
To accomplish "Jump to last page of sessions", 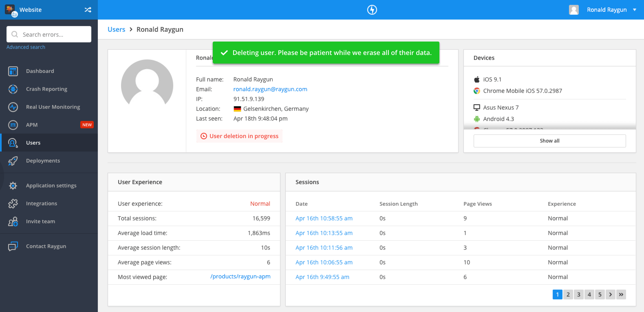I will [621, 294].
